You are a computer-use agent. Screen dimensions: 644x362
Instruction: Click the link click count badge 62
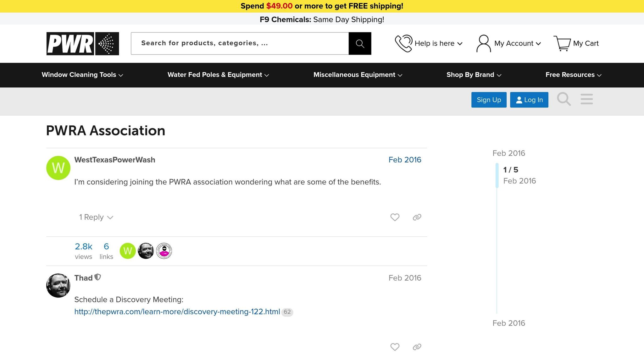(x=287, y=312)
